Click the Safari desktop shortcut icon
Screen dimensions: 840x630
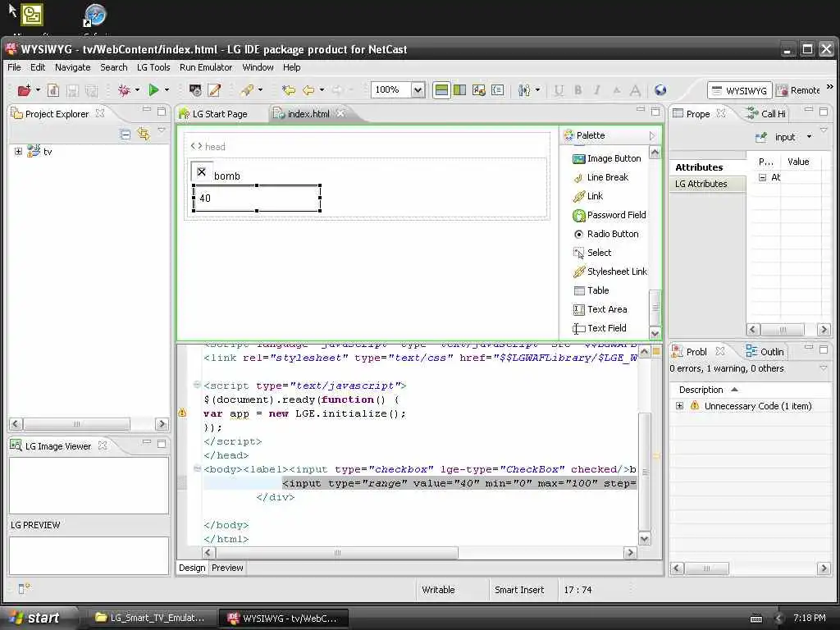pos(95,16)
